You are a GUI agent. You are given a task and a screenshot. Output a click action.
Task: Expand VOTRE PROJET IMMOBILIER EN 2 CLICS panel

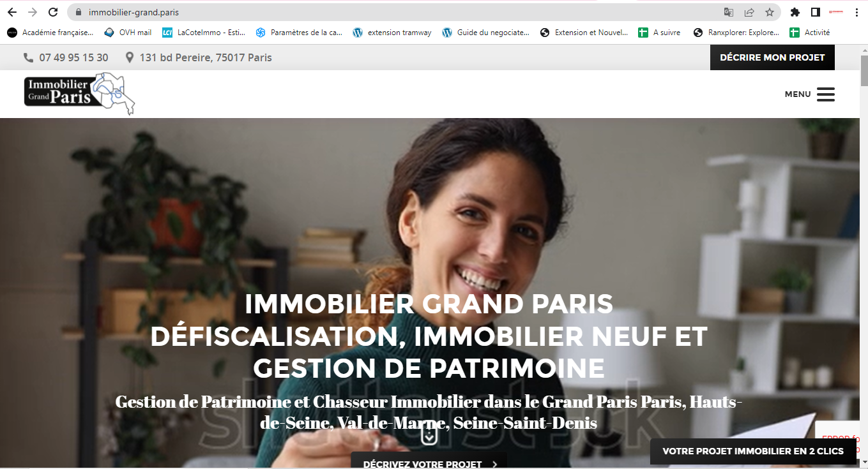coord(753,451)
